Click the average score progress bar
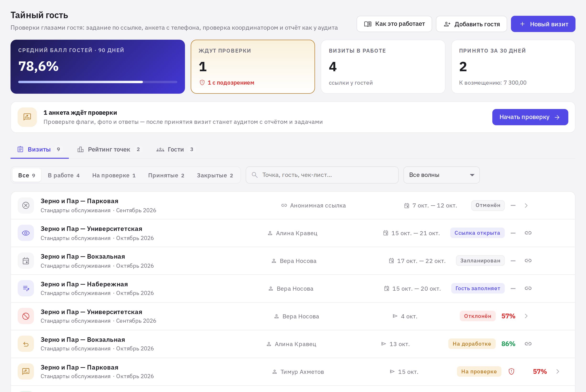 (98, 82)
